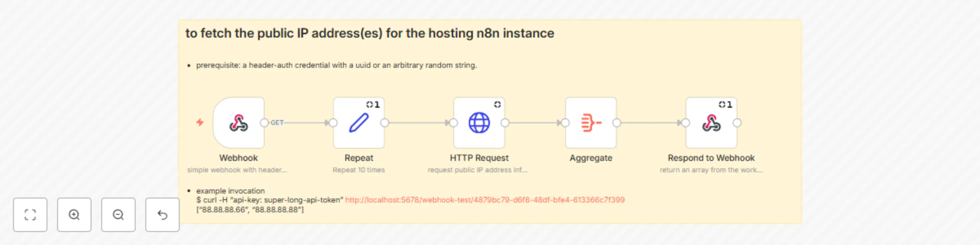Click HTTP Request node settings indicator

[x=497, y=105]
